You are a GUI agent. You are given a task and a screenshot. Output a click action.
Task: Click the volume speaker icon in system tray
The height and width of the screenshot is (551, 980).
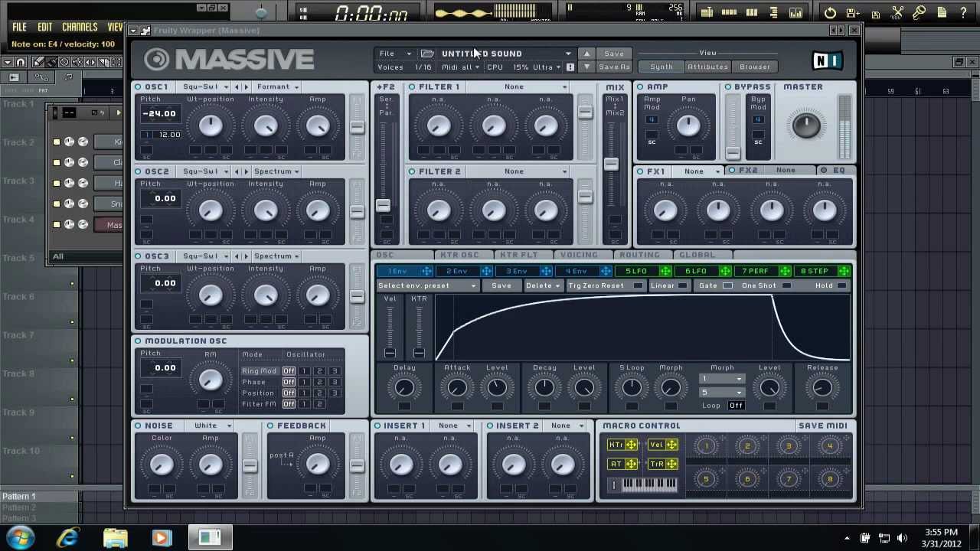click(x=902, y=538)
